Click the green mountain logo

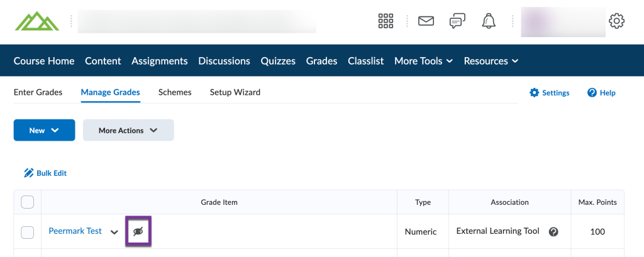(36, 21)
